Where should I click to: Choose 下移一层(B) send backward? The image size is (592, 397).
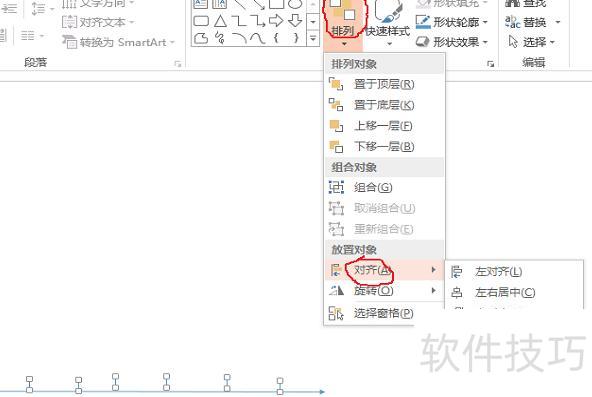(x=384, y=146)
